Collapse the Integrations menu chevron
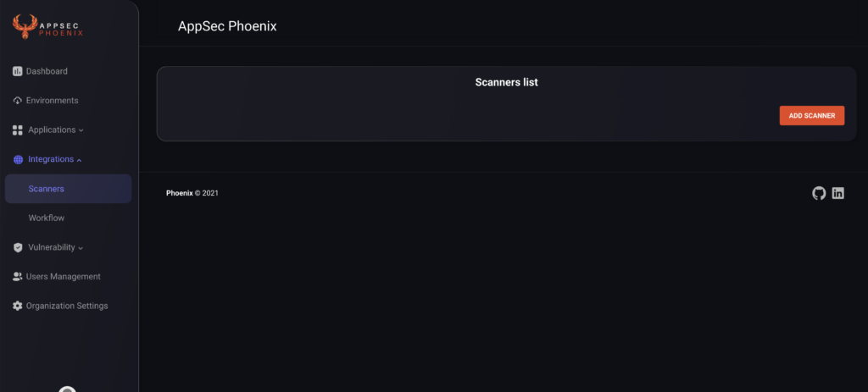 (79, 160)
